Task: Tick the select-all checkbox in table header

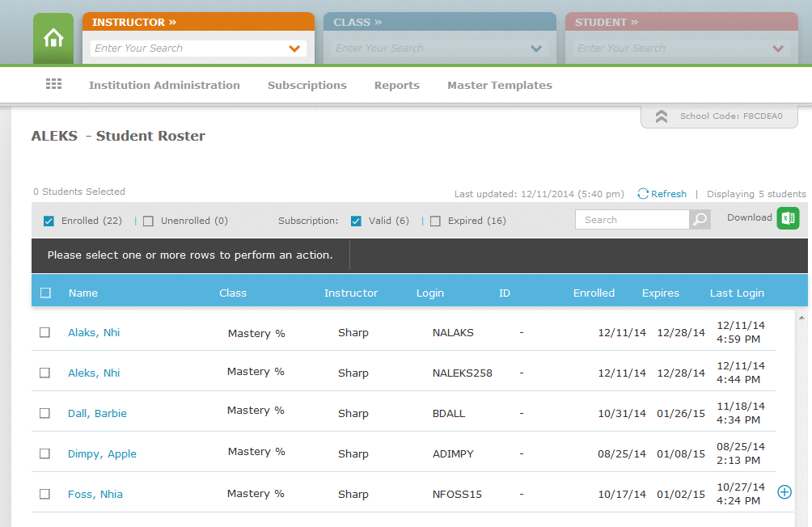Action: (x=45, y=293)
